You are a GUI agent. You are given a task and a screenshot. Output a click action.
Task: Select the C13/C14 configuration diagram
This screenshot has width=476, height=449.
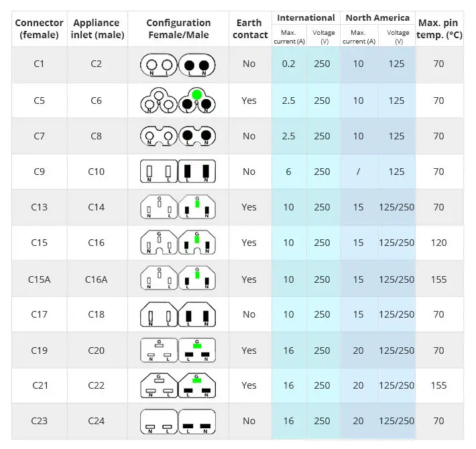tap(178, 207)
